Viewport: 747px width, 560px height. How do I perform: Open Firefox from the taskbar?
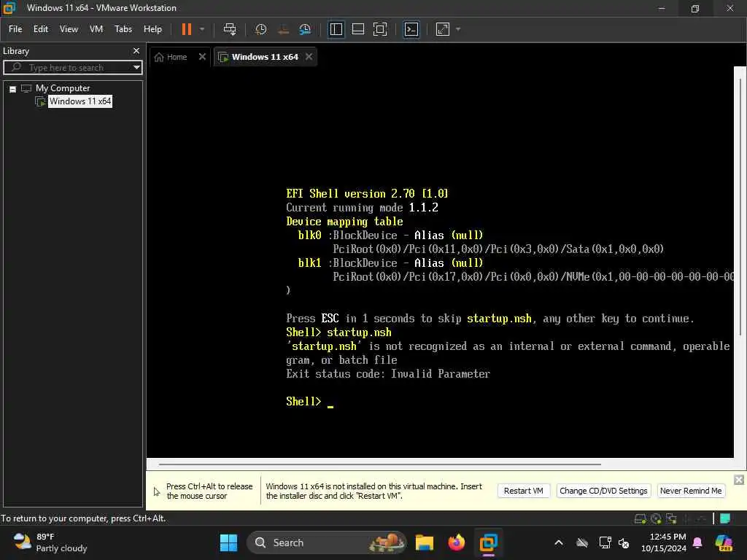[x=457, y=542]
